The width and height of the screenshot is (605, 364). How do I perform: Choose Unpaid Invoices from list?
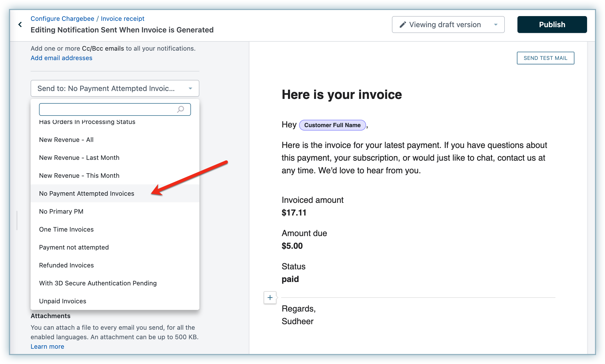pyautogui.click(x=63, y=301)
